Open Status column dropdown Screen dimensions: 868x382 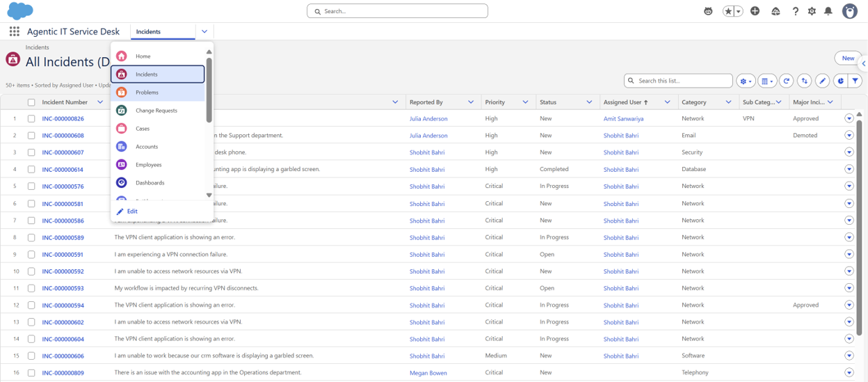(589, 102)
